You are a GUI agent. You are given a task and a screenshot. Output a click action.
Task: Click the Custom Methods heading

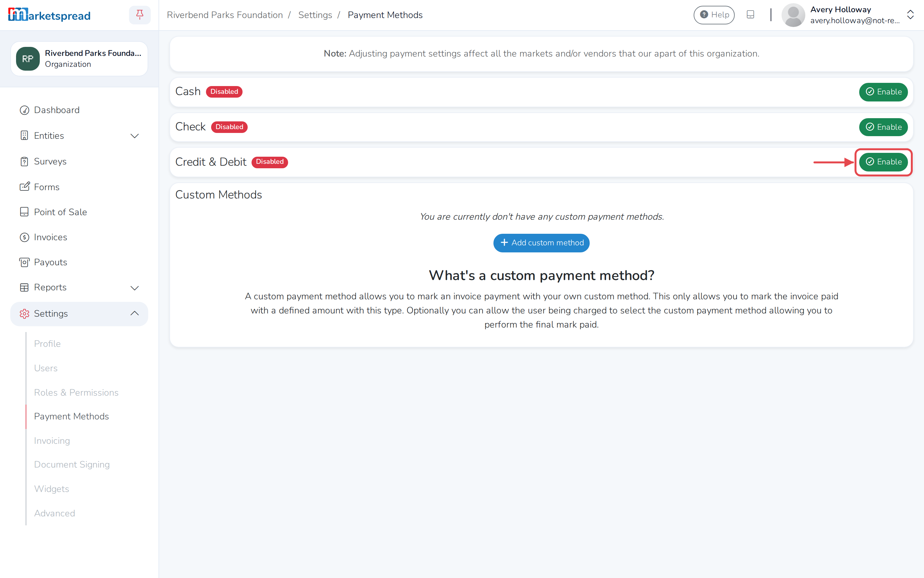click(218, 195)
